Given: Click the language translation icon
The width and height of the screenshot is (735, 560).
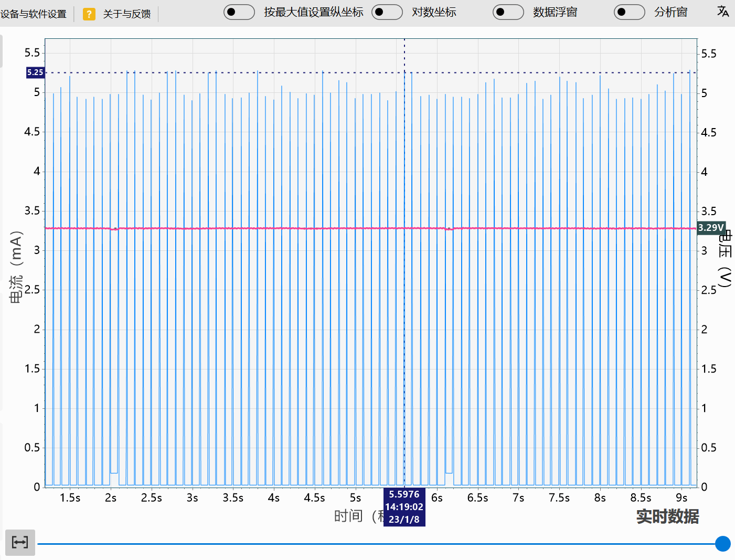Looking at the screenshot, I should [723, 12].
